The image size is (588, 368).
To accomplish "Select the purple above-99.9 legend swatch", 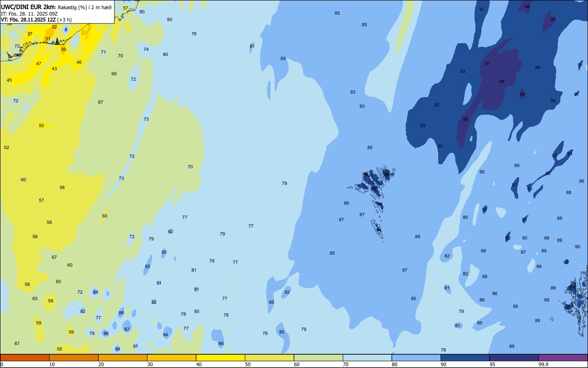I will click(563, 357).
